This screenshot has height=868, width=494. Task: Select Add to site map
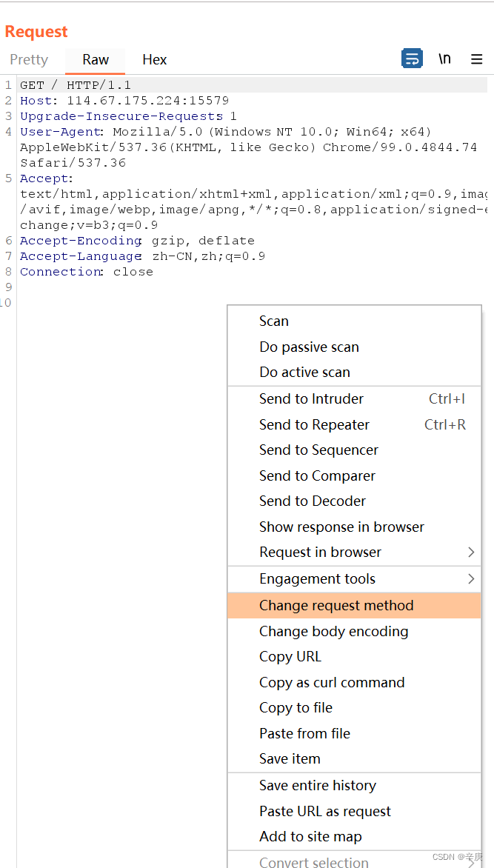click(x=310, y=836)
